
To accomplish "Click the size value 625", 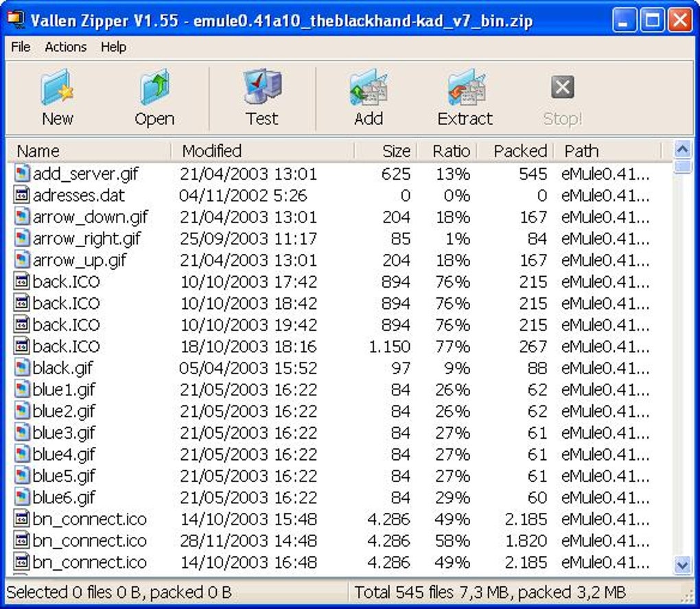I will (396, 174).
